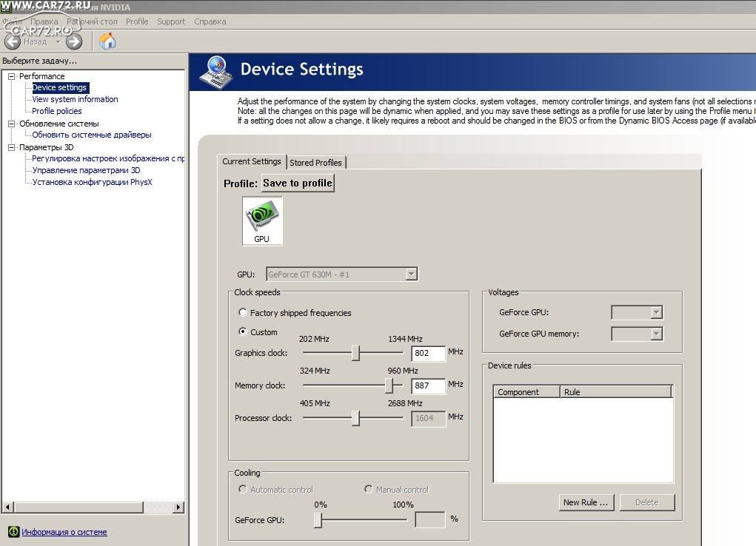
Task: Go back with the Назад arrow button
Action: click(x=13, y=42)
